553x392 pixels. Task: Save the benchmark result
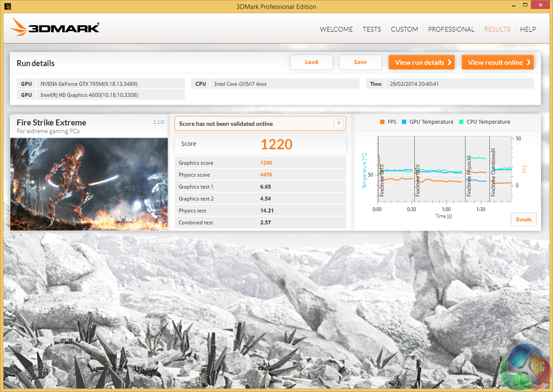[361, 62]
